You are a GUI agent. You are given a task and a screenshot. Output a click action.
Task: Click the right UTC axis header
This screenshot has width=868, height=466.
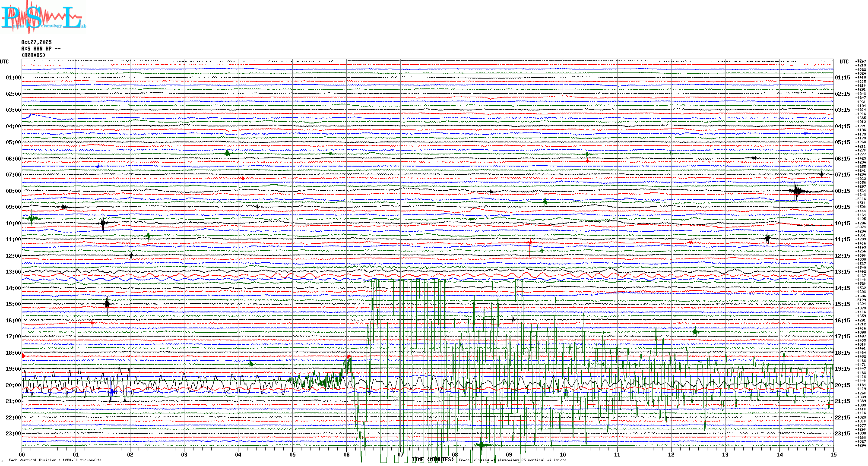tap(844, 62)
